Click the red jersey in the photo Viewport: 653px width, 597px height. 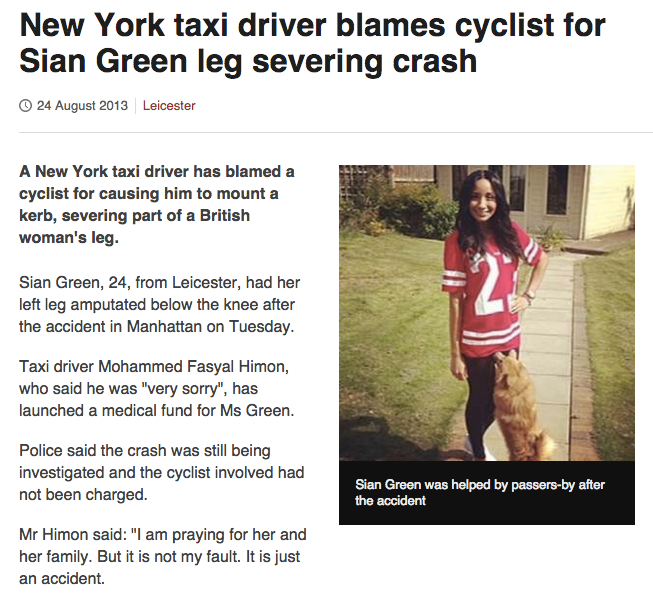point(491,291)
